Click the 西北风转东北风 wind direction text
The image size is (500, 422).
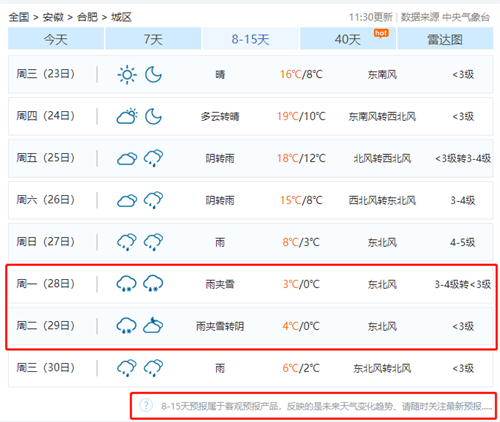(x=382, y=200)
